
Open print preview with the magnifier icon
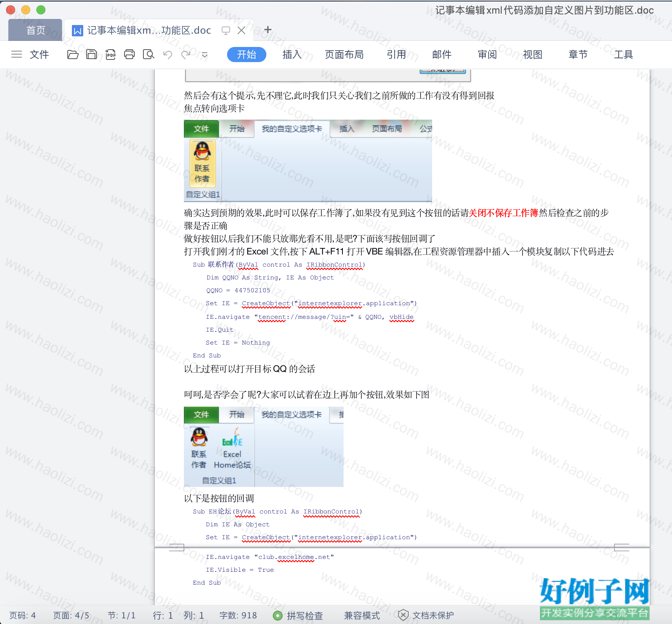point(148,55)
